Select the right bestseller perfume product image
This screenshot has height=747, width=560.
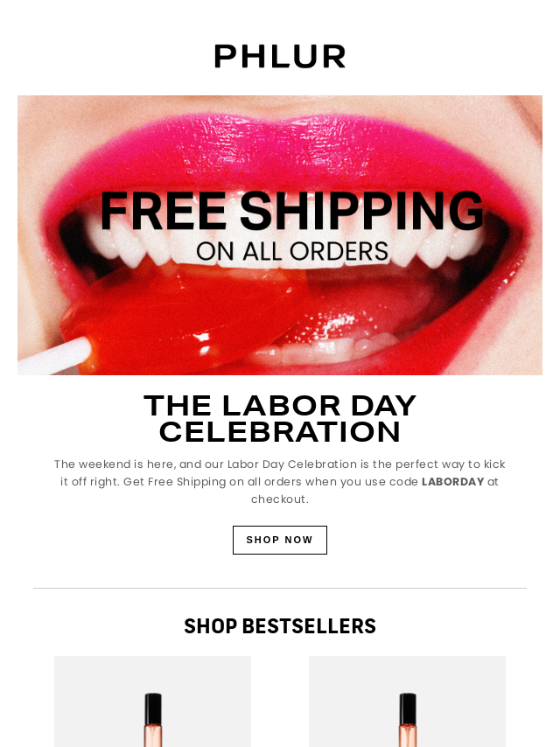click(407, 702)
